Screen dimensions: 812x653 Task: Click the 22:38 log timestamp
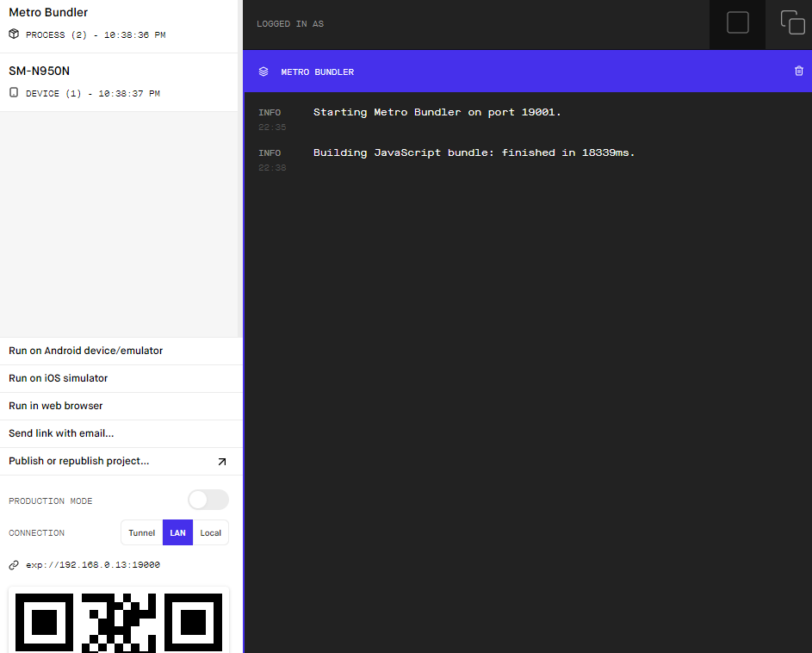point(272,168)
